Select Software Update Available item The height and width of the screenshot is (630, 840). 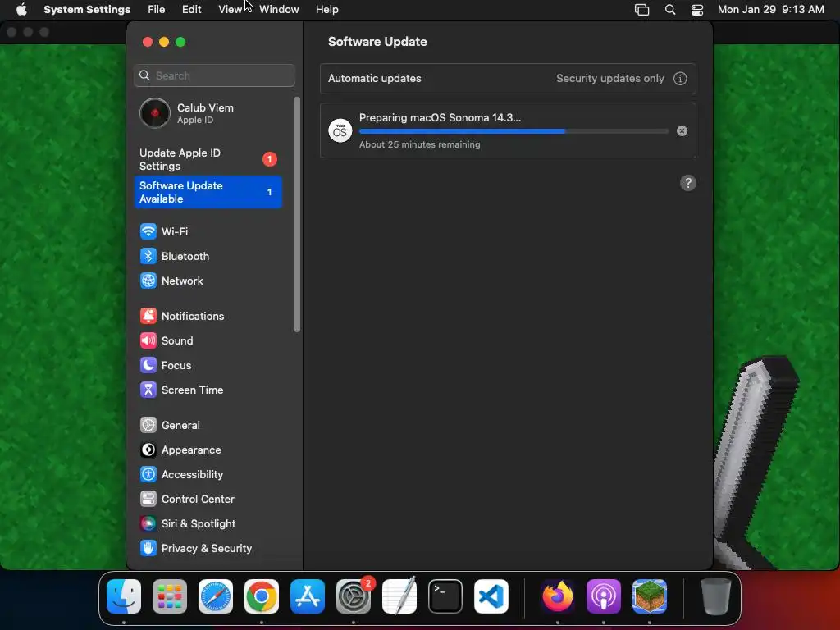click(x=208, y=192)
